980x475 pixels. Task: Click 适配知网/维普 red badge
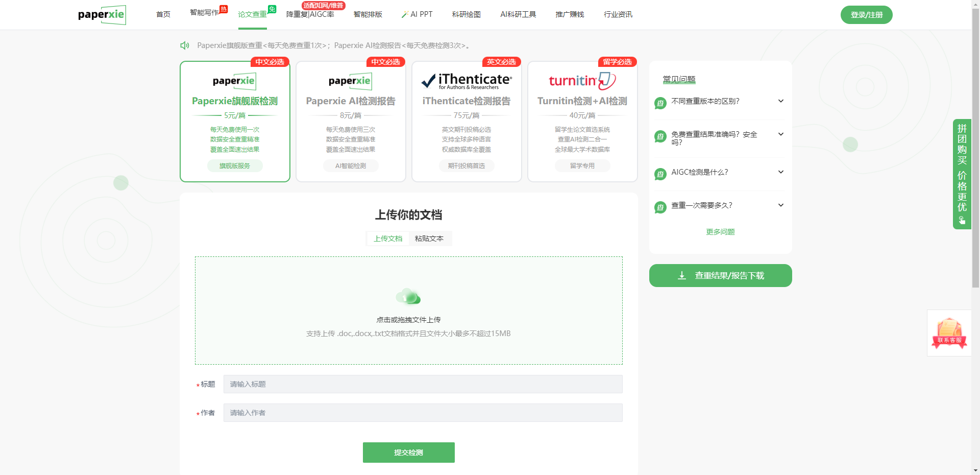click(324, 6)
